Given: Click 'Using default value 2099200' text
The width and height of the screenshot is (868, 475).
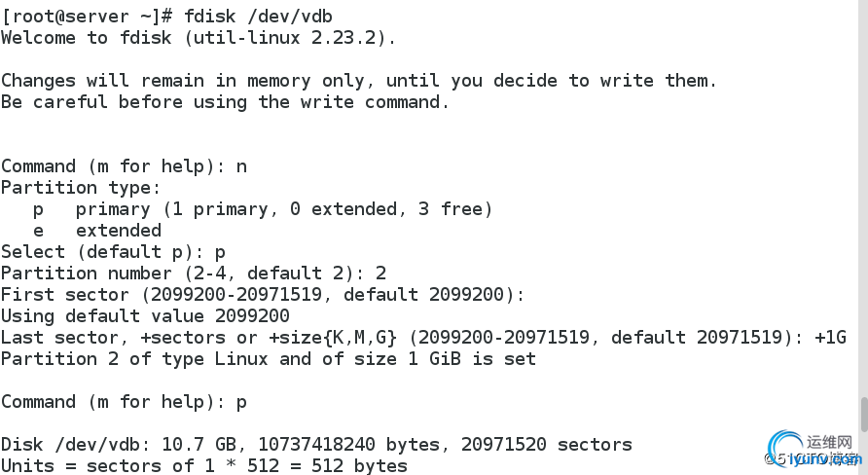Looking at the screenshot, I should click(145, 316).
